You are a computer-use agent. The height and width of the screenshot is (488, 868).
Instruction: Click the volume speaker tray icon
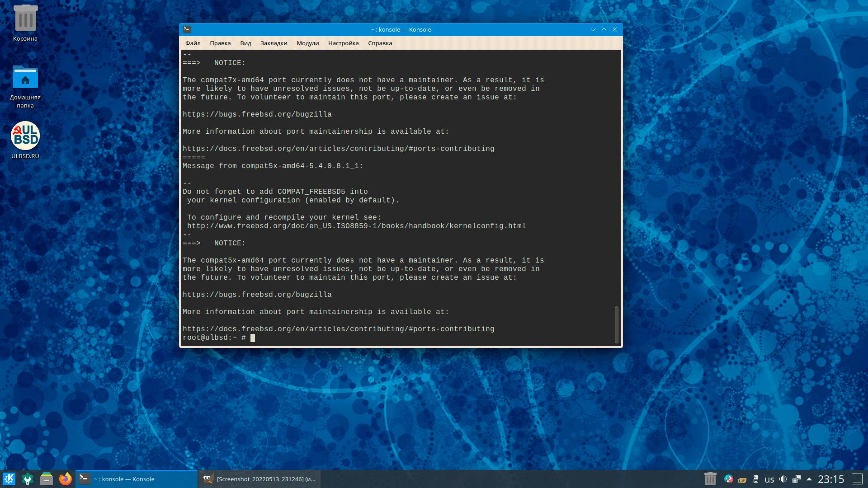click(x=783, y=479)
